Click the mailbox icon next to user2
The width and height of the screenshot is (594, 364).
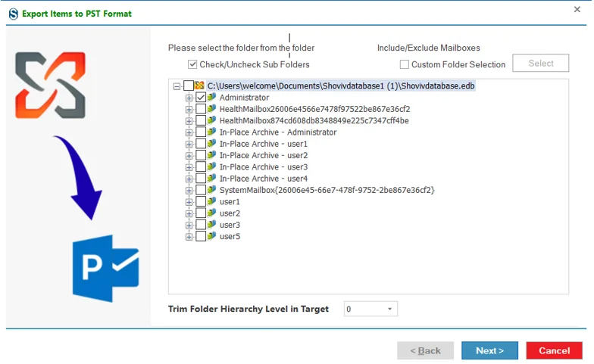pyautogui.click(x=212, y=213)
